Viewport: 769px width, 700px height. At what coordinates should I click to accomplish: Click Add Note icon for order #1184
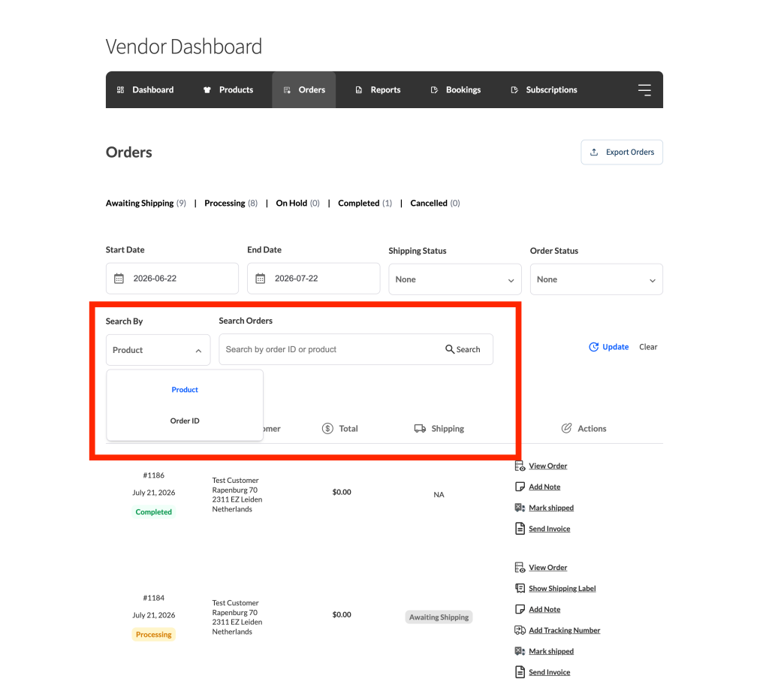pos(520,609)
